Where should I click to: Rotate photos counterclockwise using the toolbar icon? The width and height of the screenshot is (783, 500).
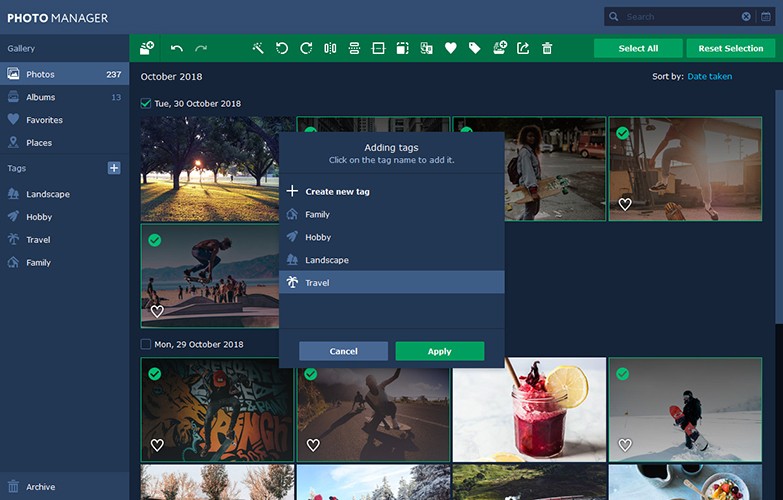(x=282, y=48)
